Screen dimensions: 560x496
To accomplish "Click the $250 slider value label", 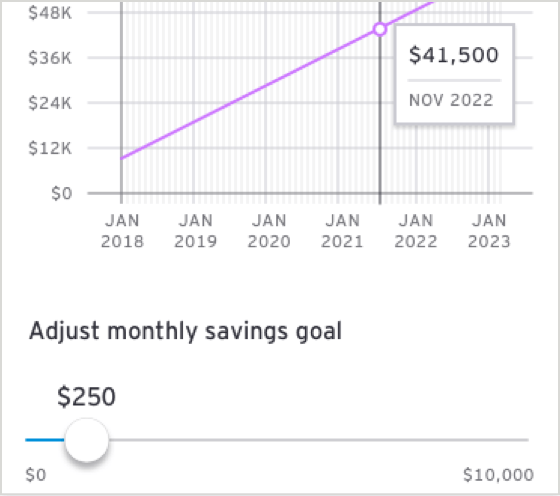I will click(86, 396).
